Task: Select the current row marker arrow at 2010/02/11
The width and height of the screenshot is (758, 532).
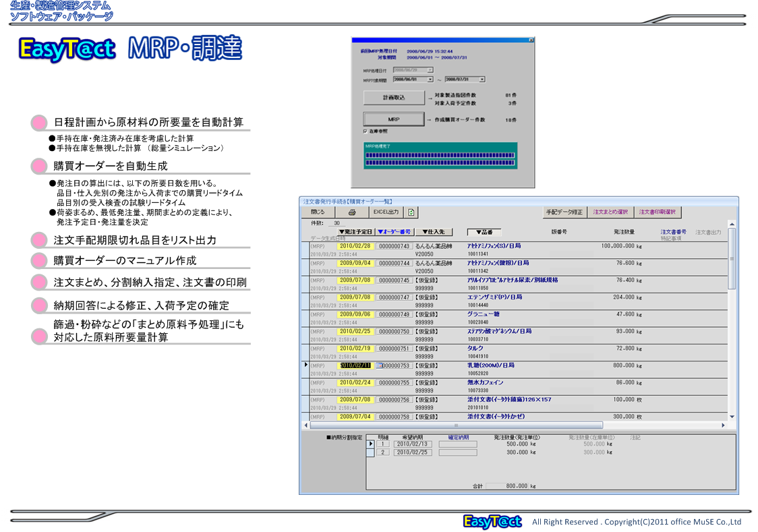Action: click(x=306, y=365)
